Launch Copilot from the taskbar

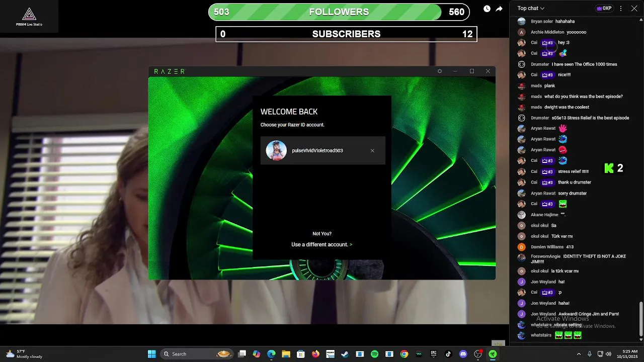tap(257, 354)
